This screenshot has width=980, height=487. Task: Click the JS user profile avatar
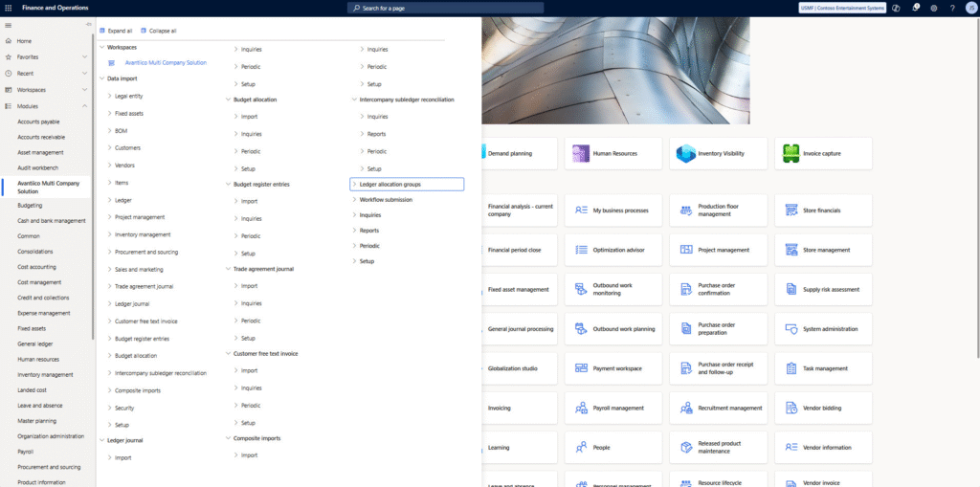click(969, 8)
